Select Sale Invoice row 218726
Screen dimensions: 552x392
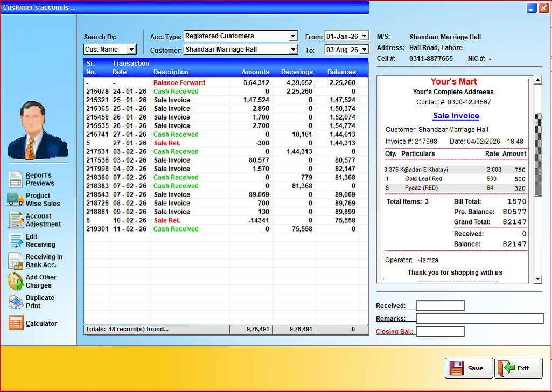point(226,203)
